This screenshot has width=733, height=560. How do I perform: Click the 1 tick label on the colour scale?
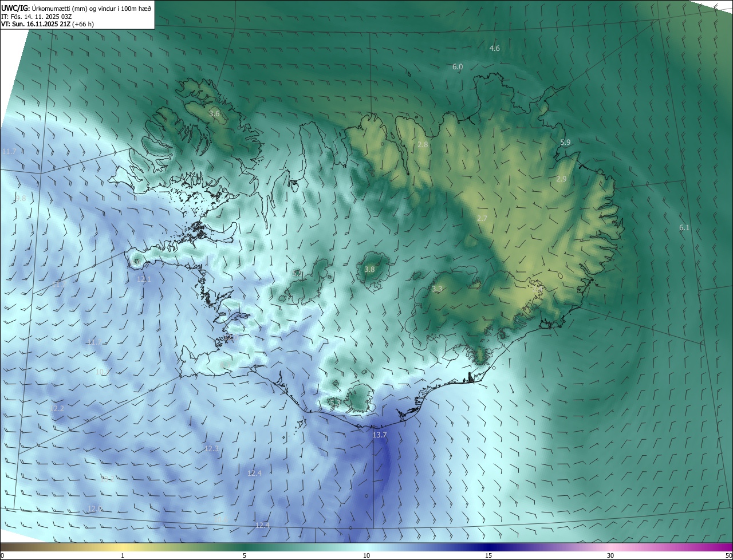click(123, 556)
